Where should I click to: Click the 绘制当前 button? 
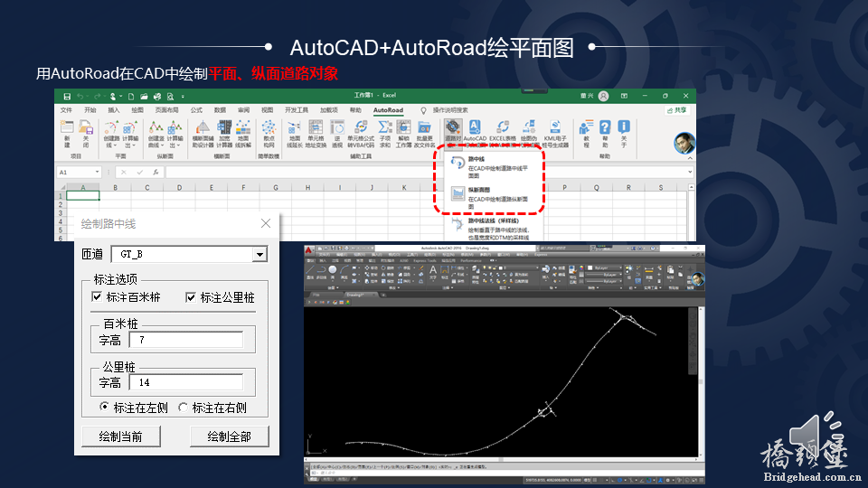pyautogui.click(x=121, y=436)
